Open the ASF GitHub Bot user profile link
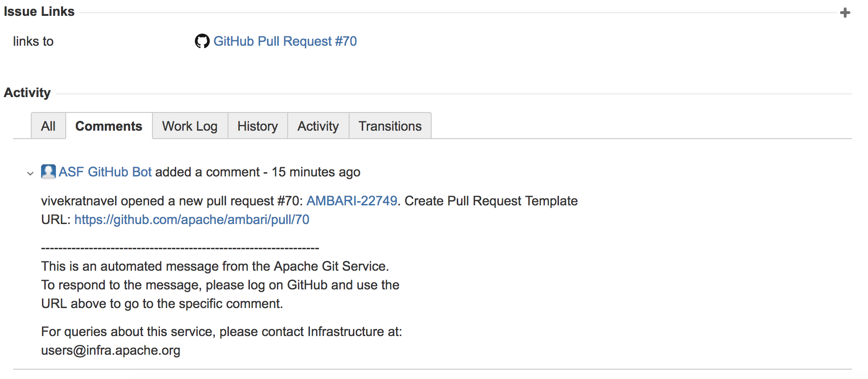The width and height of the screenshot is (868, 379). tap(105, 172)
